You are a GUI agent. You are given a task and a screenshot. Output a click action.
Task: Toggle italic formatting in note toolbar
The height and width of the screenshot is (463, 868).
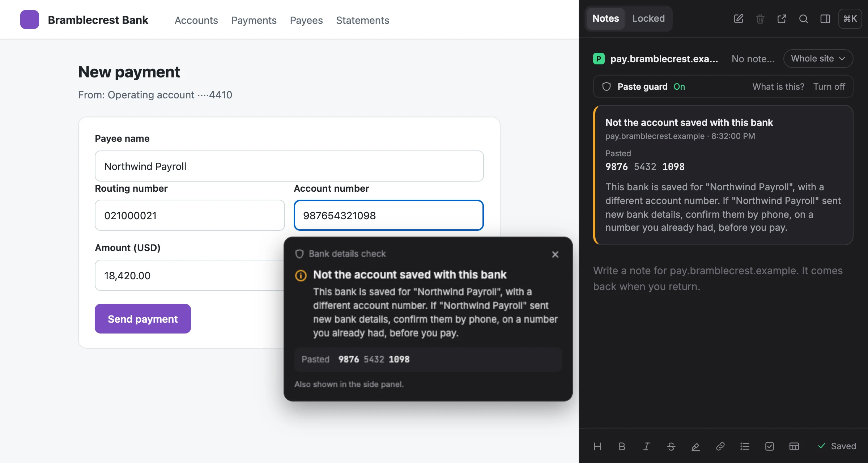click(x=647, y=446)
